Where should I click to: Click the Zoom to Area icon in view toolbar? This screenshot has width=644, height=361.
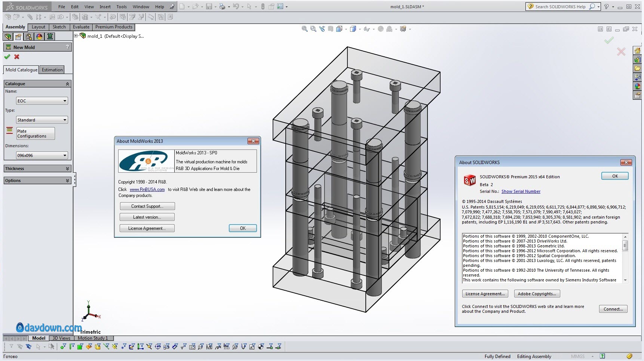[313, 29]
